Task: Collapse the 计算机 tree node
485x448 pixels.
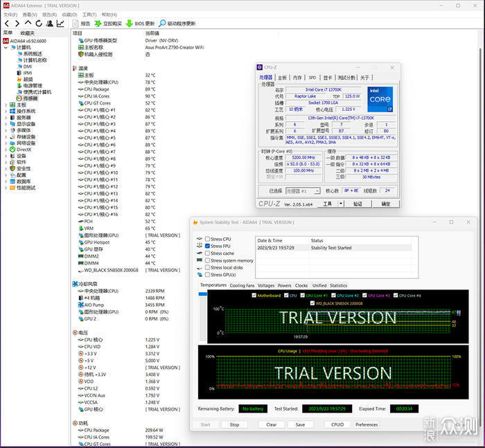Action: [6, 48]
